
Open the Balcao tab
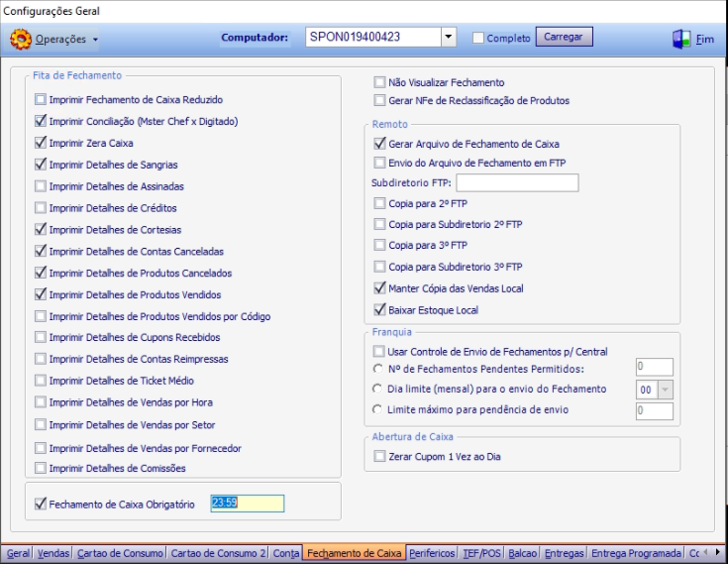pyautogui.click(x=522, y=553)
